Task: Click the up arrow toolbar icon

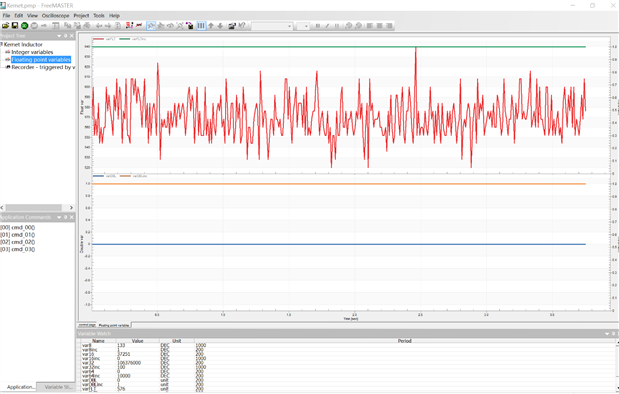Action: click(211, 26)
